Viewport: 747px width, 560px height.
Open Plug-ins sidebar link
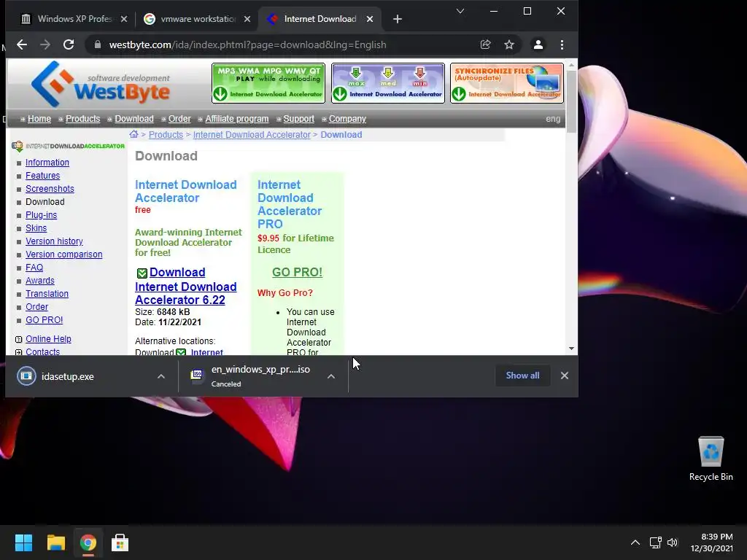click(x=41, y=215)
